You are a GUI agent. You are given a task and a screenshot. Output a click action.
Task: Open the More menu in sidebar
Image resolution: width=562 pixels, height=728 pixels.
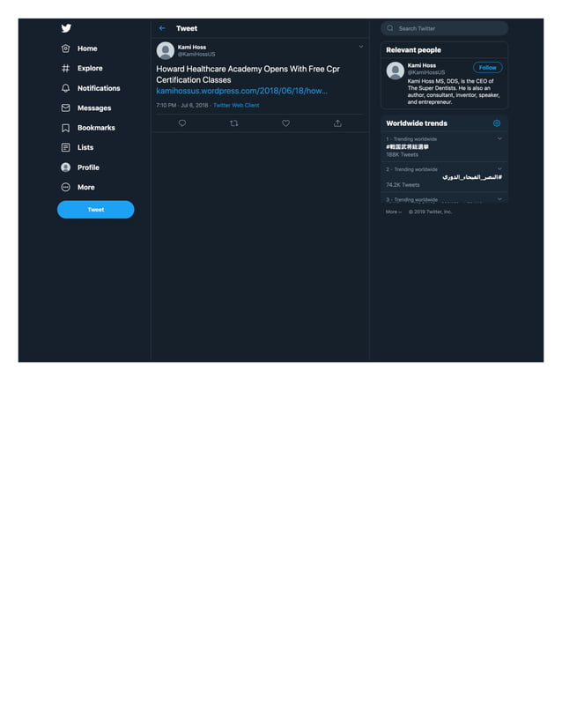(78, 187)
